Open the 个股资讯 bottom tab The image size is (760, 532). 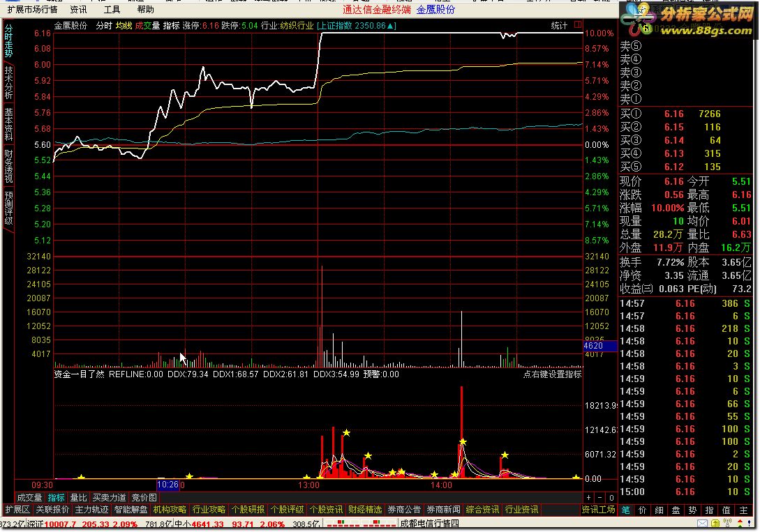point(326,510)
